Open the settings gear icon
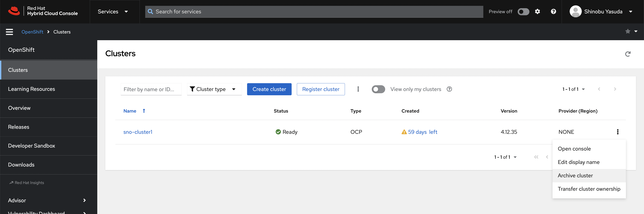Screen dimensions: 644x214 pyautogui.click(x=537, y=12)
